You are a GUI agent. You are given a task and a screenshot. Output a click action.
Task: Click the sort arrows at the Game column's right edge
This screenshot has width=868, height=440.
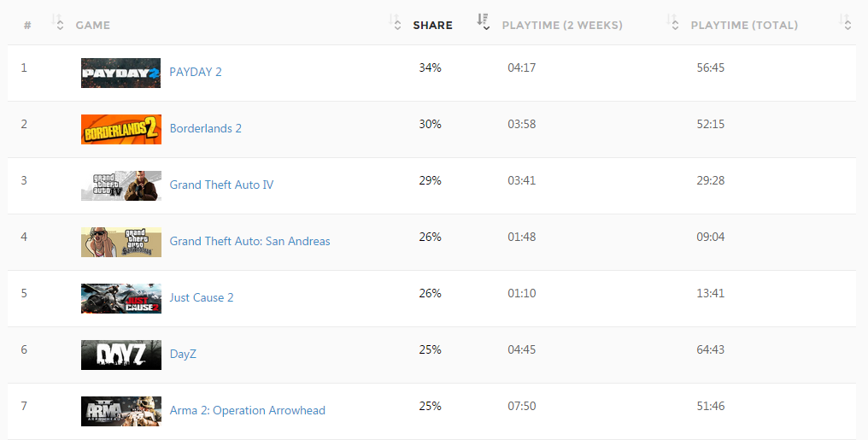(x=396, y=24)
